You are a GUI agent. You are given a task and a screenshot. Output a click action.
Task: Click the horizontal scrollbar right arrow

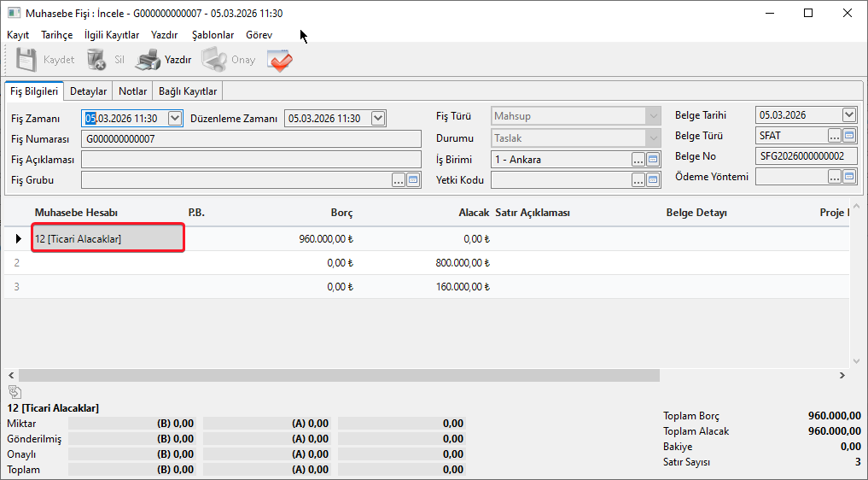pyautogui.click(x=842, y=376)
